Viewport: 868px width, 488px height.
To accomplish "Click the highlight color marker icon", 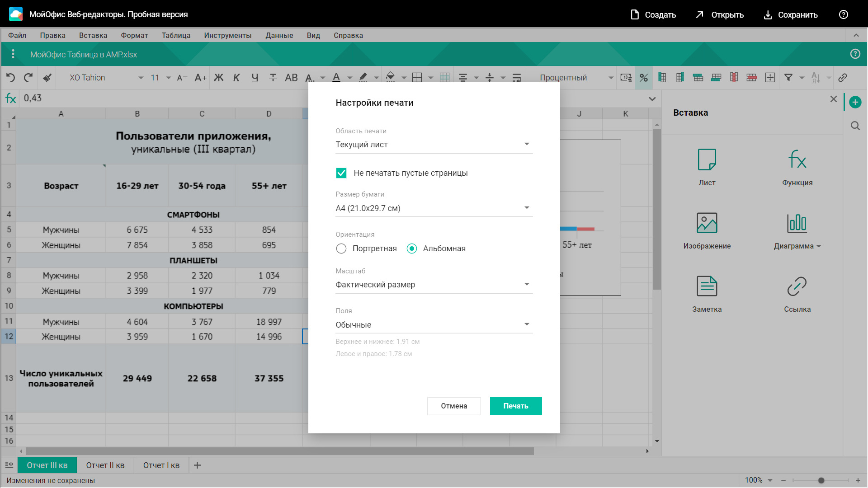I will (363, 78).
